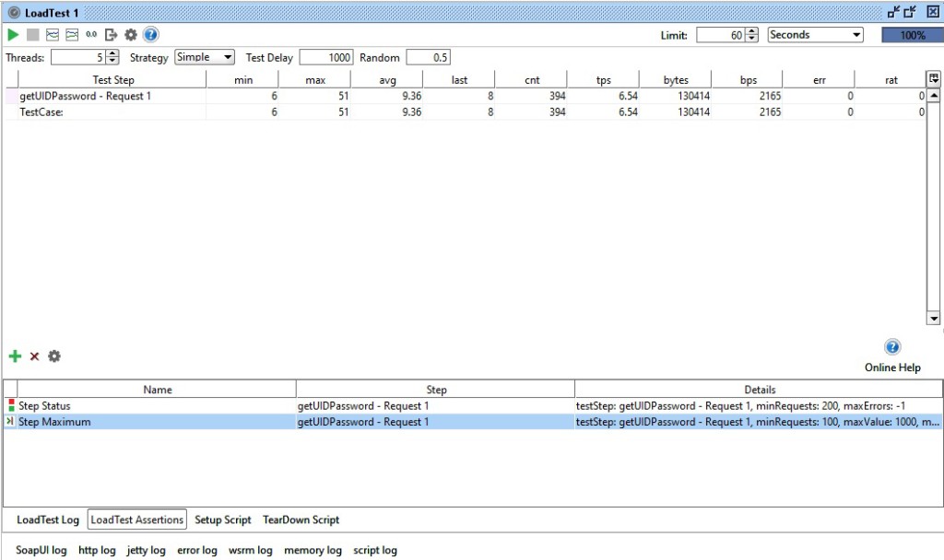Click the Limit value field
This screenshot has width=944, height=560.
[x=721, y=35]
